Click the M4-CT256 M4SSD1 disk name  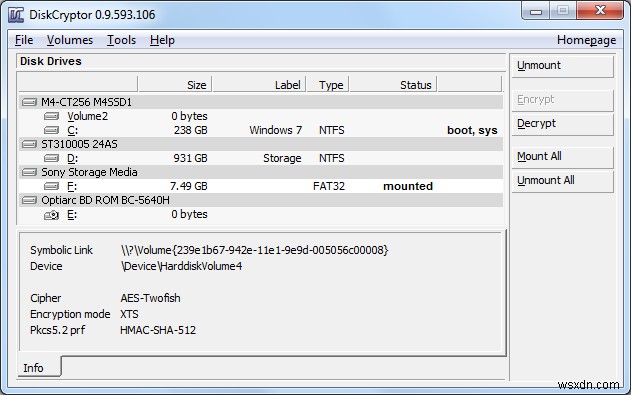point(87,102)
